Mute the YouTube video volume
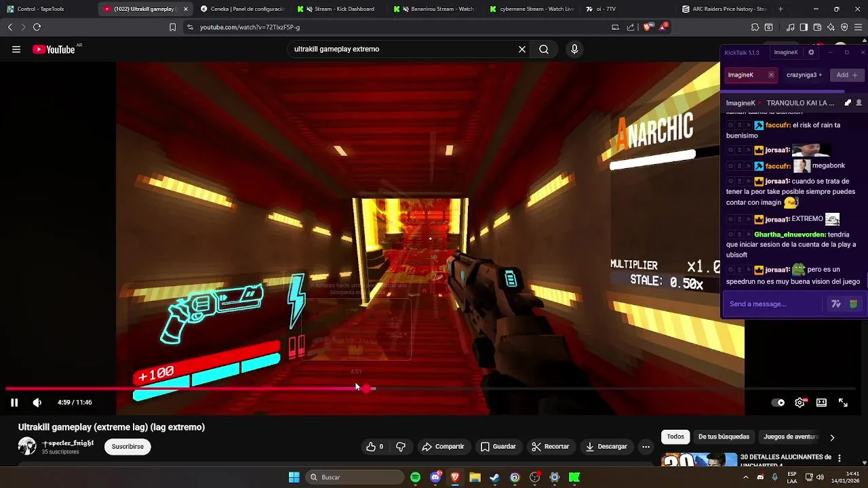Viewport: 868px width, 488px height. pos(37,403)
